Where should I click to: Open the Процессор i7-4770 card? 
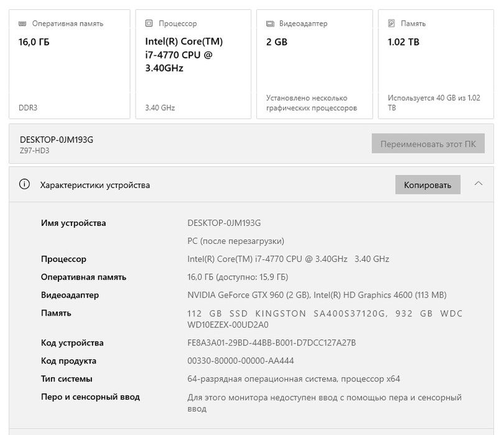pyautogui.click(x=193, y=64)
